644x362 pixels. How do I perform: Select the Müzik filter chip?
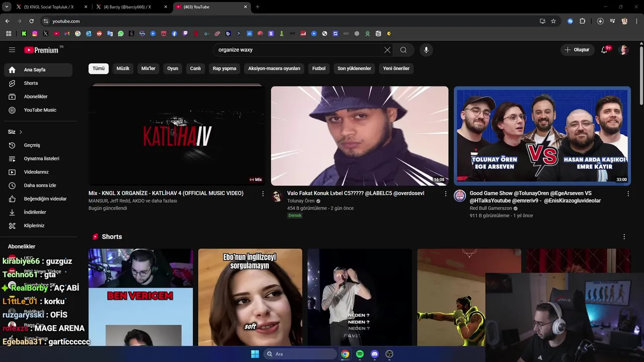point(123,68)
